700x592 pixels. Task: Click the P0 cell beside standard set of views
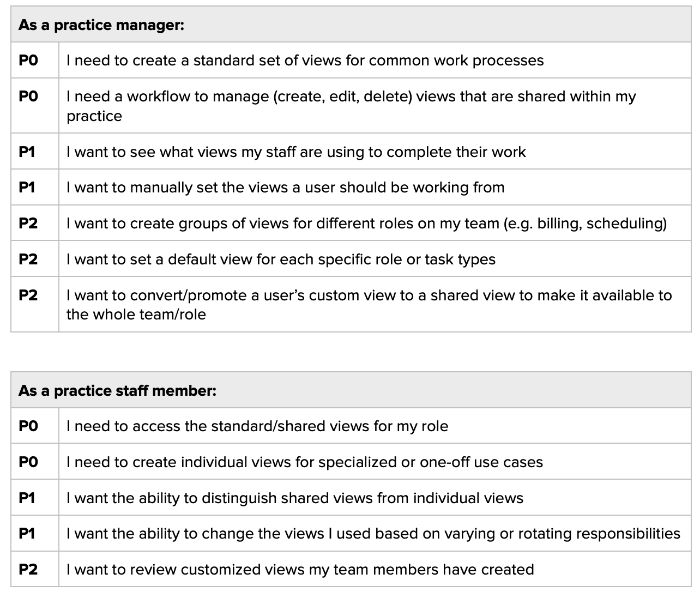click(x=28, y=61)
